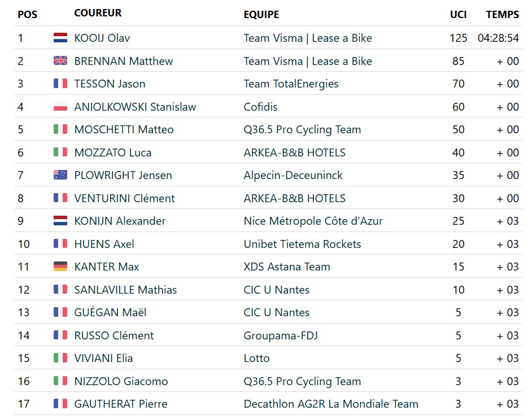The height and width of the screenshot is (419, 532).
Task: Open the Cofidis team page
Action: coord(260,107)
